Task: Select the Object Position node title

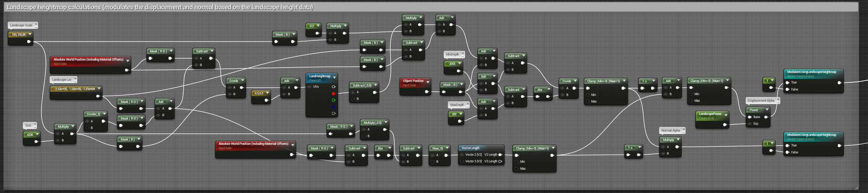Action: click(x=413, y=81)
